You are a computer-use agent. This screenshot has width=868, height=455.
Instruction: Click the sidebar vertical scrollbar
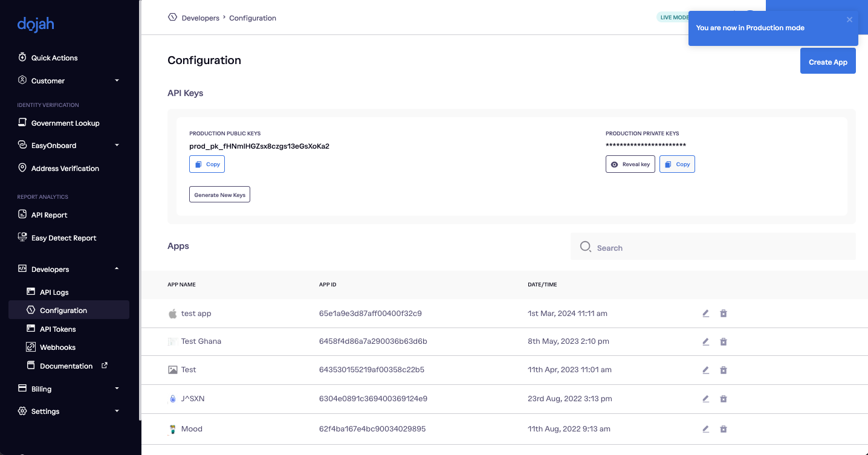pyautogui.click(x=140, y=210)
